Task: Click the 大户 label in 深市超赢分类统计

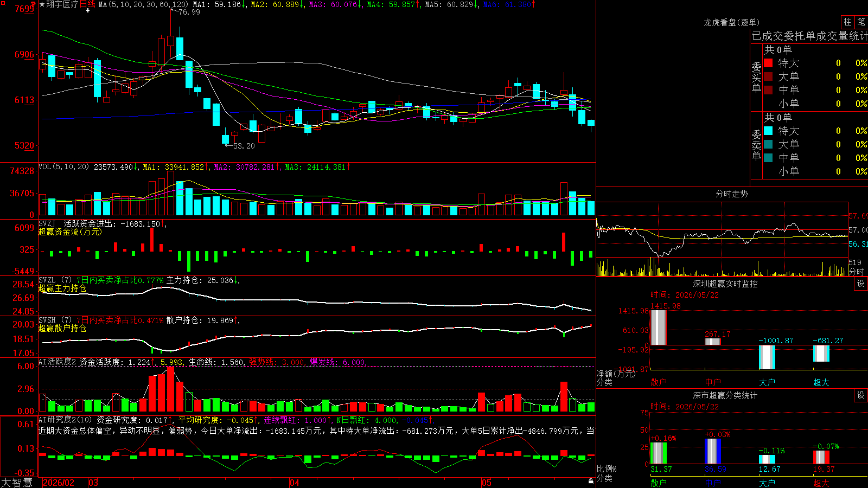Action: point(767,483)
